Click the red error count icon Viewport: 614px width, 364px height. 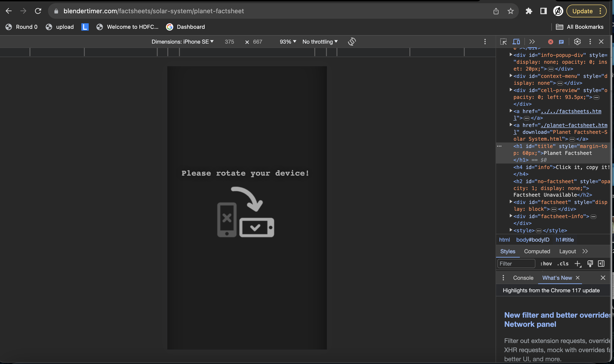[x=550, y=42]
